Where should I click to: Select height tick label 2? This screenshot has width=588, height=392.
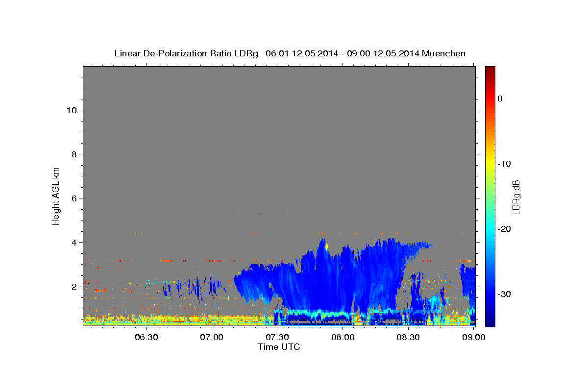click(74, 287)
